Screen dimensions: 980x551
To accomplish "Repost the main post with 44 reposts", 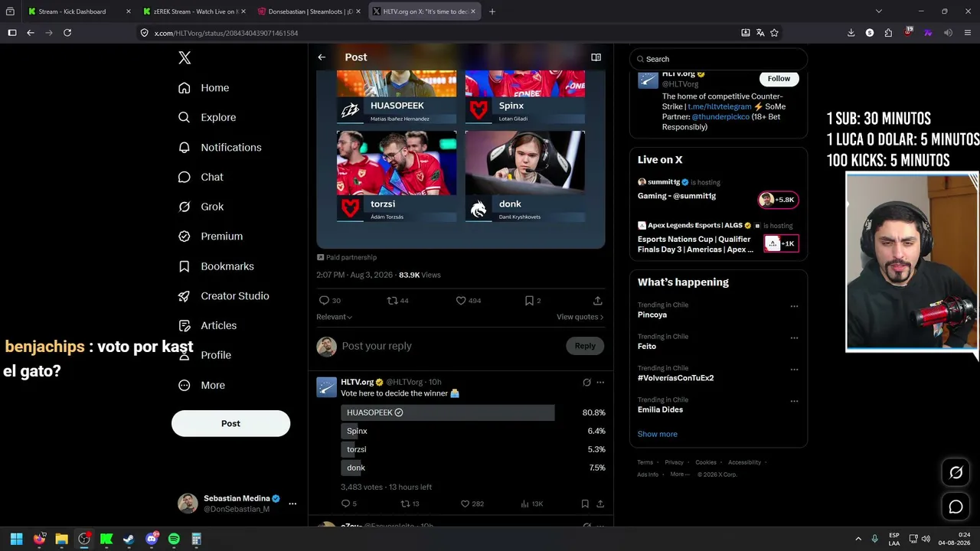I will 398,301.
